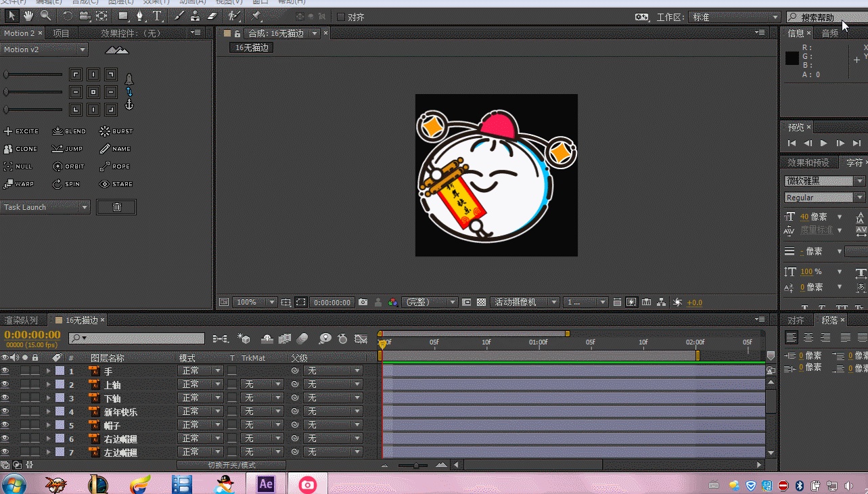Click the Play button in preview panel

point(823,143)
